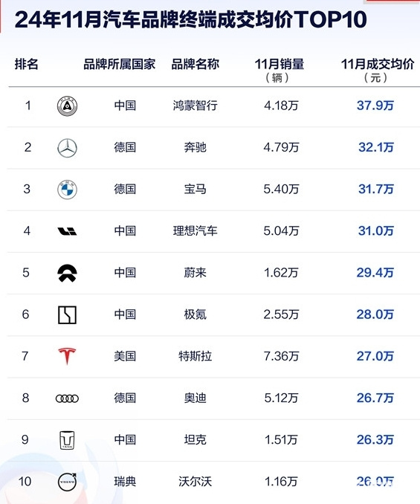Click the Audi four-rings logo

tap(67, 398)
